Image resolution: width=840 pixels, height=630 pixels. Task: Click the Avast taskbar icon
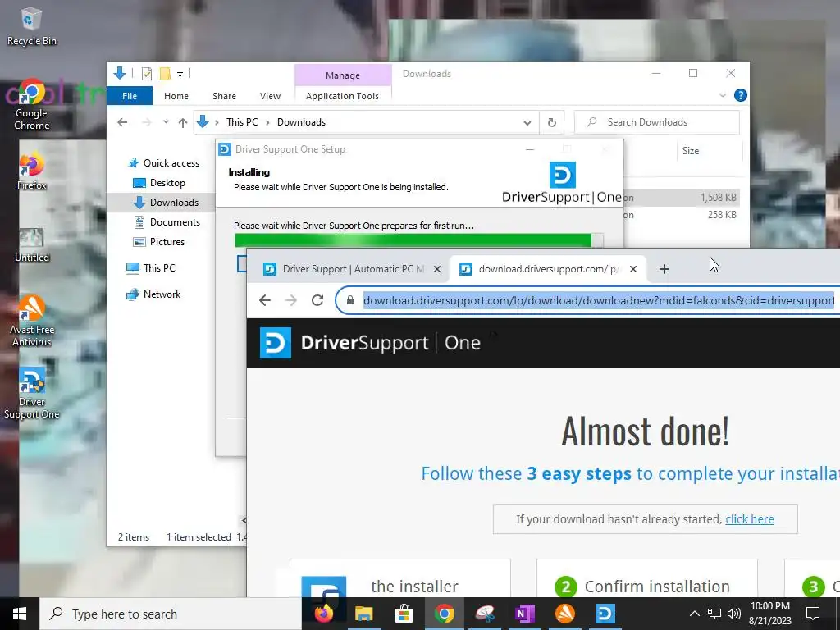pos(564,614)
